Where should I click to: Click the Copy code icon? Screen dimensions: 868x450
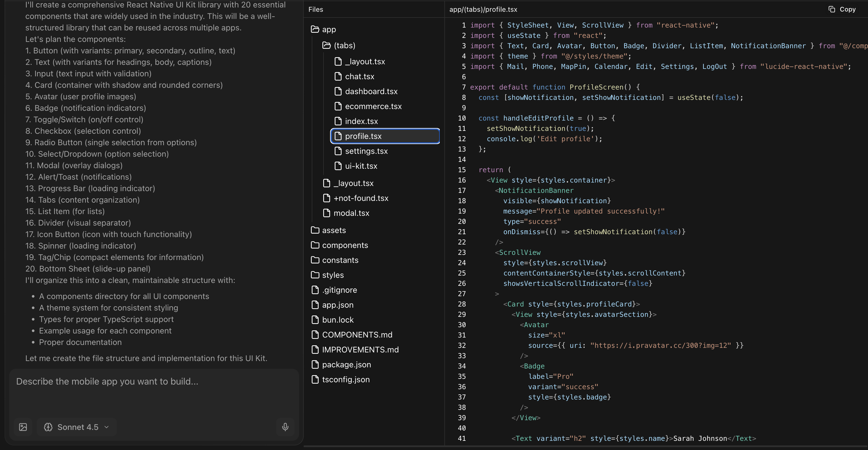(832, 9)
